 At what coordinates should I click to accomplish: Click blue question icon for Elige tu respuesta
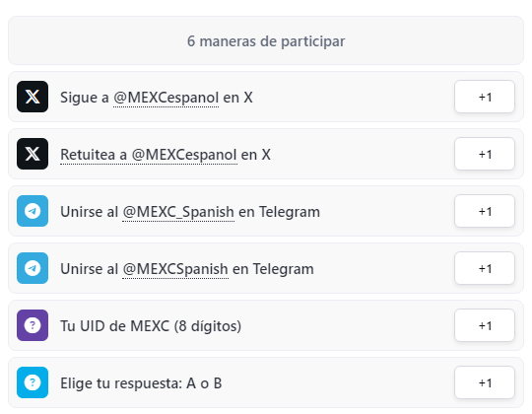pyautogui.click(x=33, y=382)
